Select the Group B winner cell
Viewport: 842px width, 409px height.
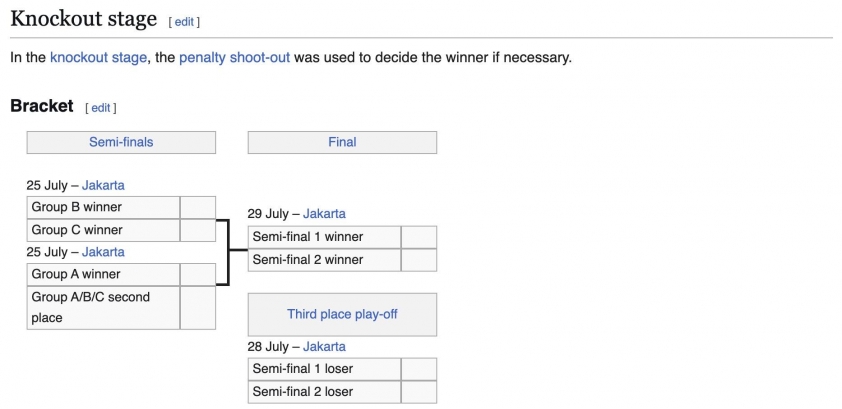[103, 207]
